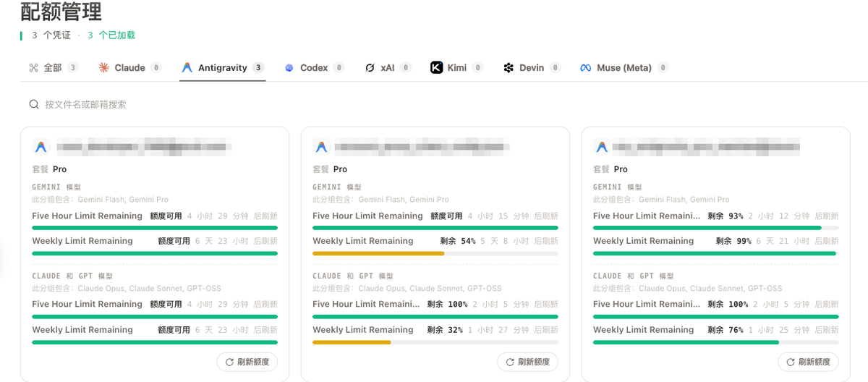Click first card's GEMINI 模型 heading
The height and width of the screenshot is (382, 868).
coord(56,187)
